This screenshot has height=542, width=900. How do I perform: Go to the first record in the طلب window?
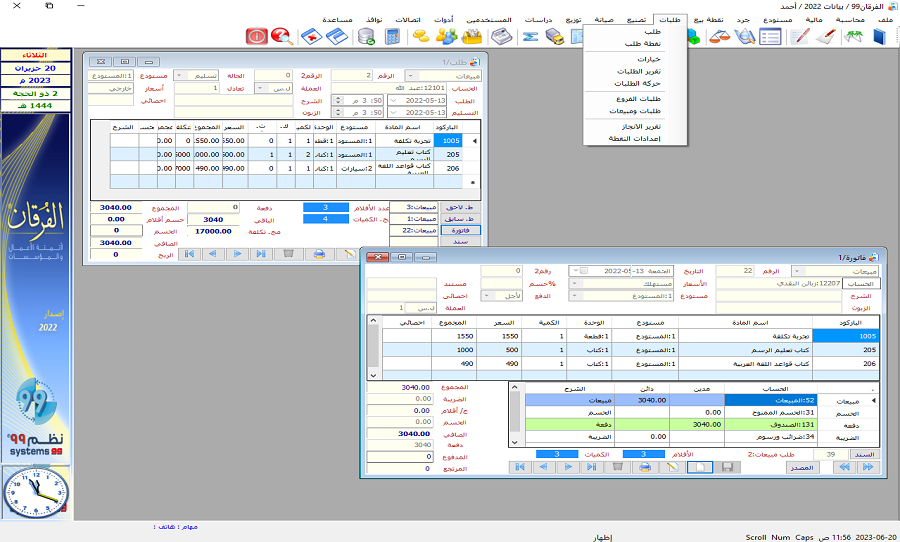point(189,254)
